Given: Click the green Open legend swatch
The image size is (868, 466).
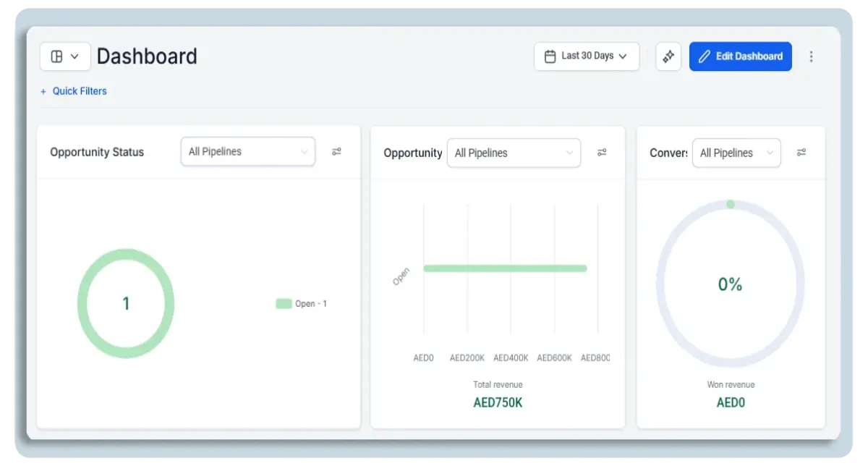Looking at the screenshot, I should [282, 303].
